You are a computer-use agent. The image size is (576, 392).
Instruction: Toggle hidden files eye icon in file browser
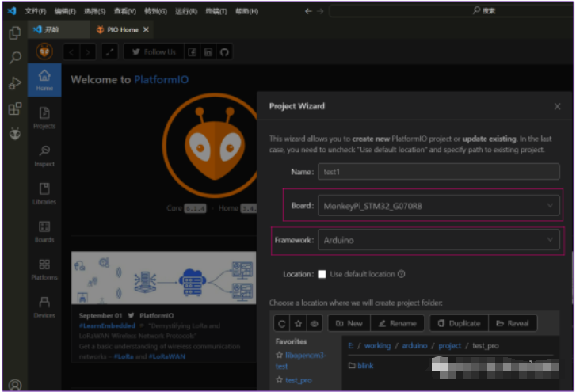click(x=314, y=323)
